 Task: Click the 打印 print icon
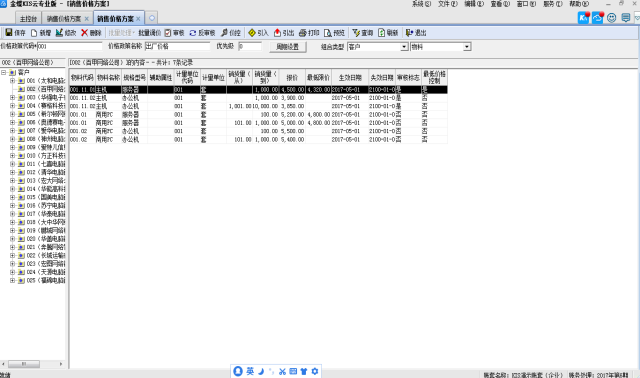point(302,33)
